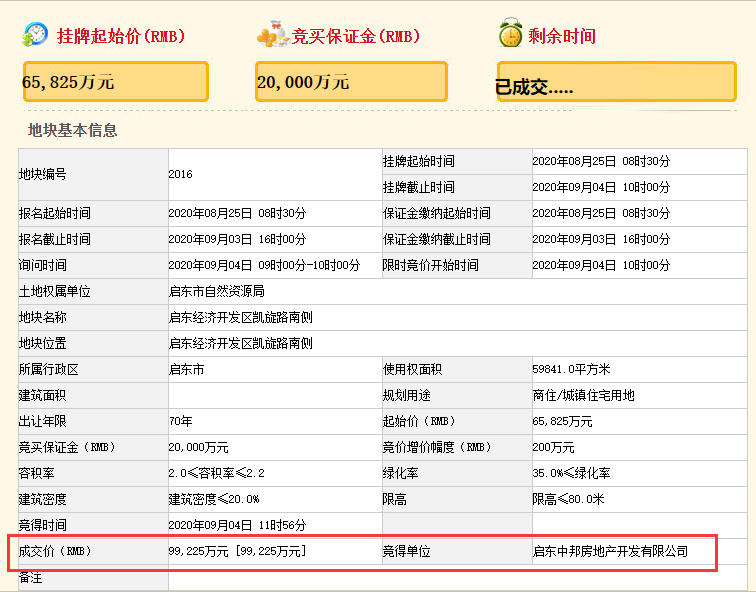Click the gold coins icon beside 竞买保证金

pos(273,34)
